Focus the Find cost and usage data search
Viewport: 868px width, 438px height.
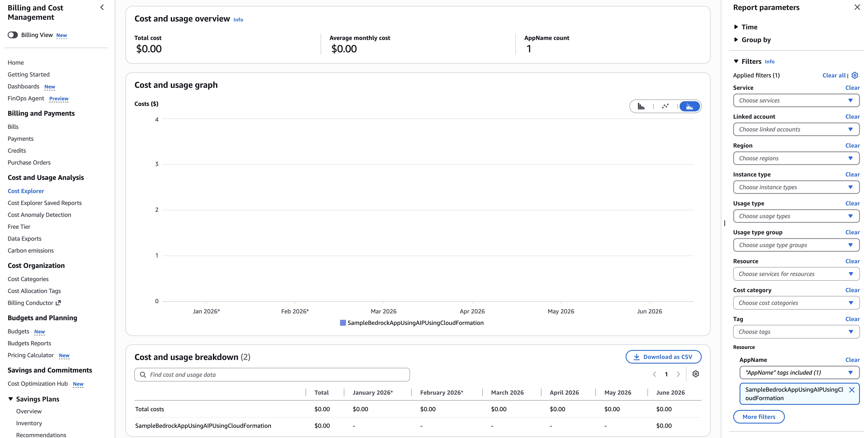[x=272, y=375]
